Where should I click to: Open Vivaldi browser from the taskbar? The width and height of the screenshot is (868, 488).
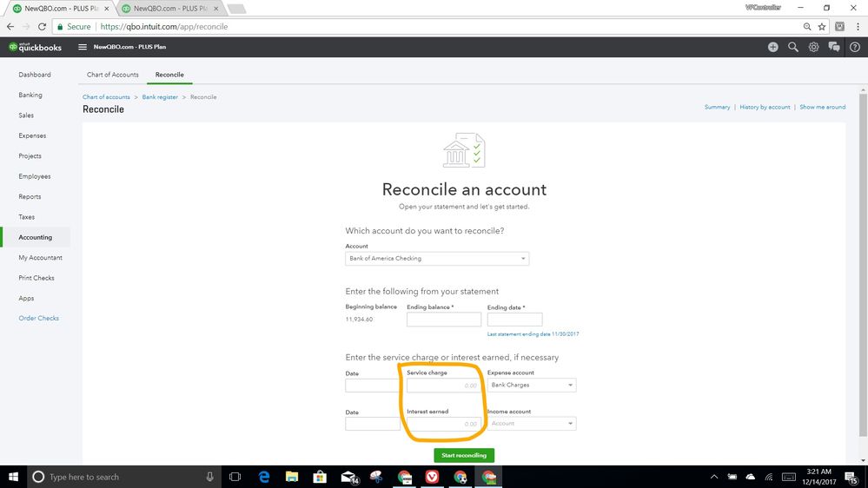click(x=433, y=477)
